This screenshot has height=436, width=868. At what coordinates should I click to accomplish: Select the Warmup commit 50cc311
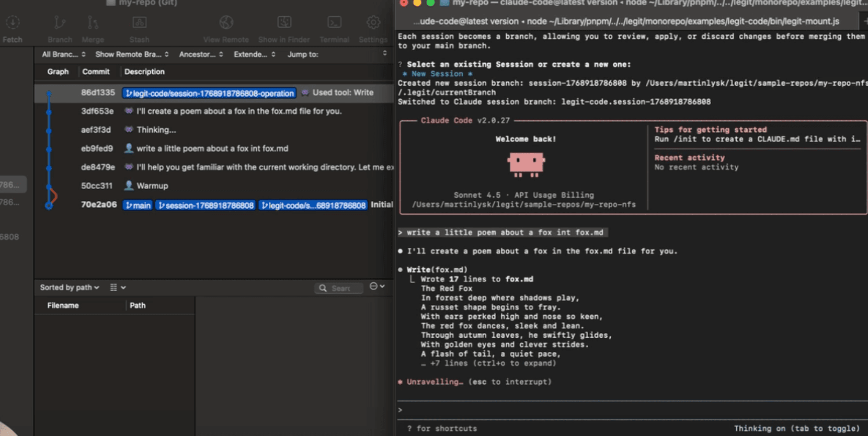coord(214,186)
